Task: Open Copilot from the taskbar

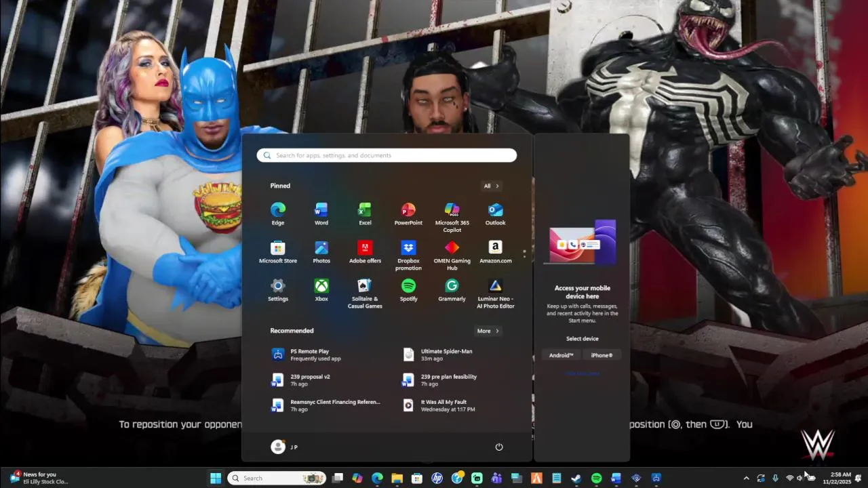Action: coord(357,479)
